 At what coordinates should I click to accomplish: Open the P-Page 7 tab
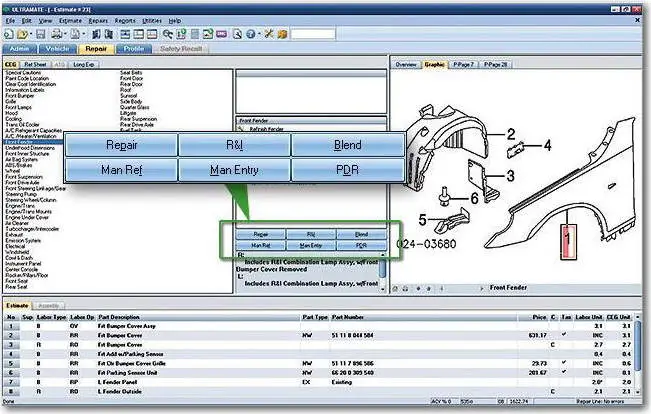463,64
